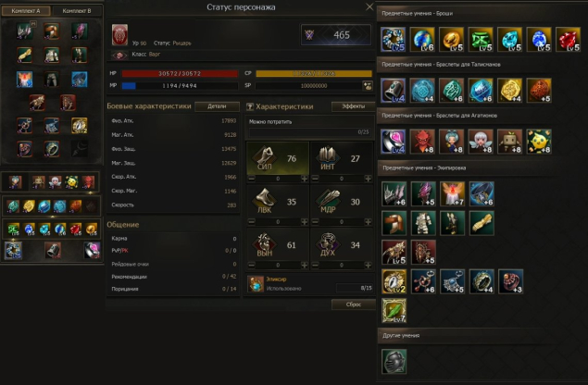This screenshot has width=588, height=385.
Task: Increase МДР stat with plus button
Action: coord(368,222)
